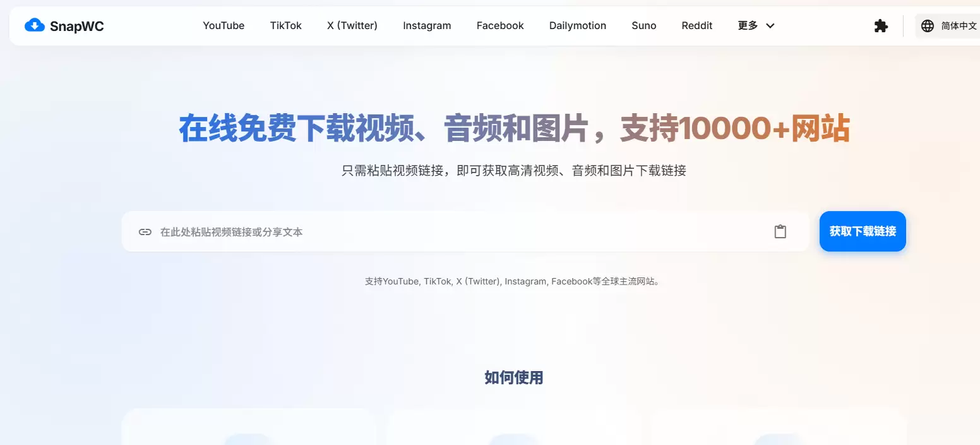Click the globe language icon

coord(928,26)
